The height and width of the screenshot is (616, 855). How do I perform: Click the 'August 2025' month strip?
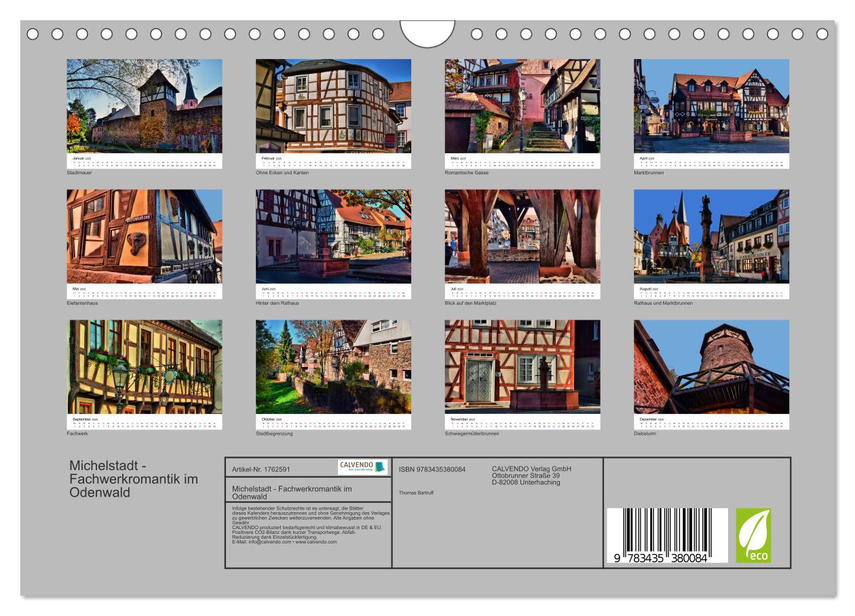712,292
